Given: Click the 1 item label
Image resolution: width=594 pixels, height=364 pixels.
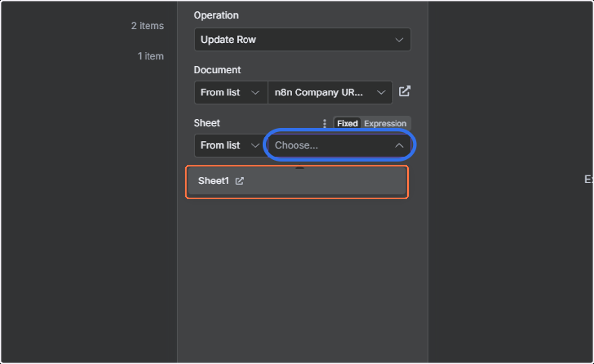Looking at the screenshot, I should pos(150,56).
